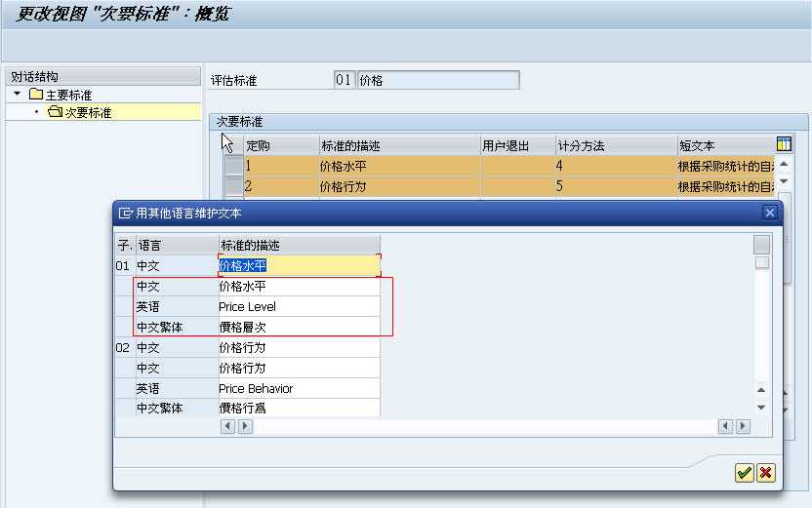Click scoring method value 4
Screen dimensions: 812x508
click(x=616, y=166)
